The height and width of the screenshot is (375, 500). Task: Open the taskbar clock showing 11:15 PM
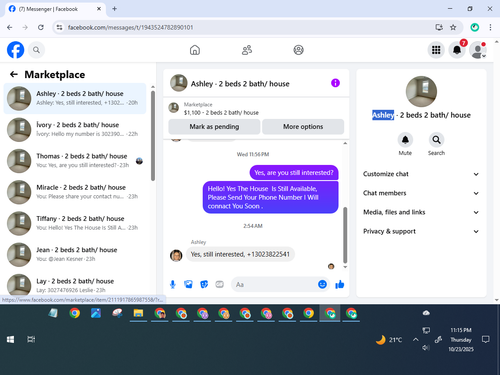click(461, 340)
